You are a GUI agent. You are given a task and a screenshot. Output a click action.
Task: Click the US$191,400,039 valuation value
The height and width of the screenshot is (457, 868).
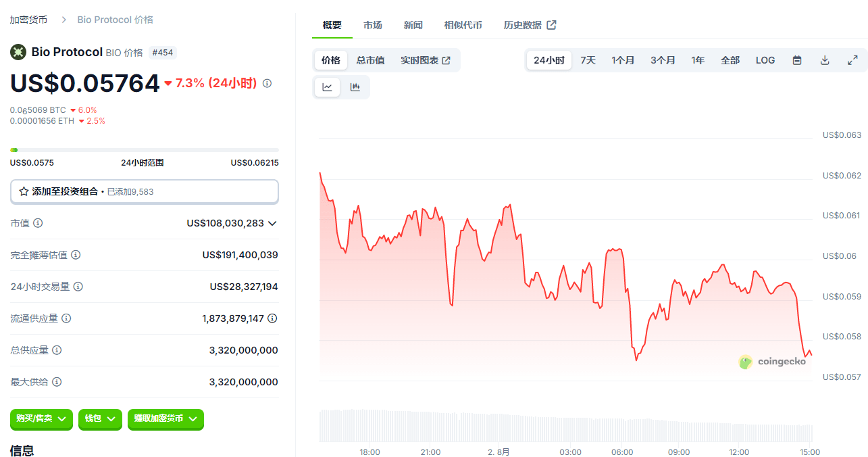(x=240, y=255)
